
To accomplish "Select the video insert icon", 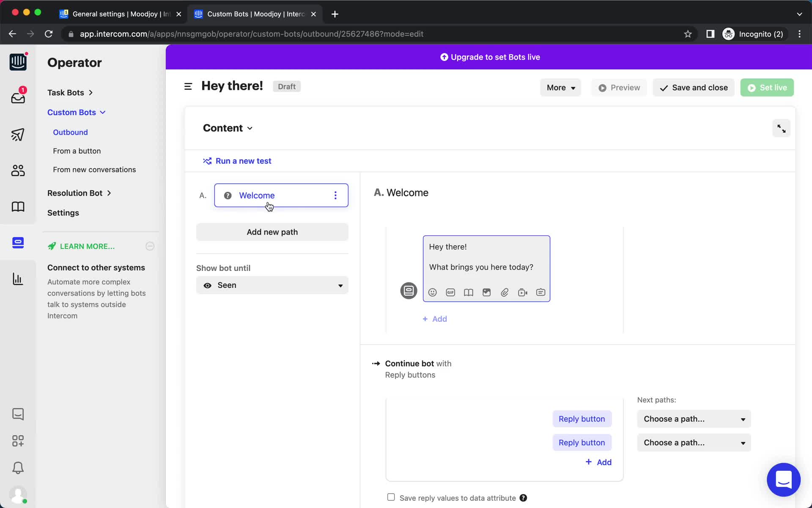I will [x=523, y=293].
